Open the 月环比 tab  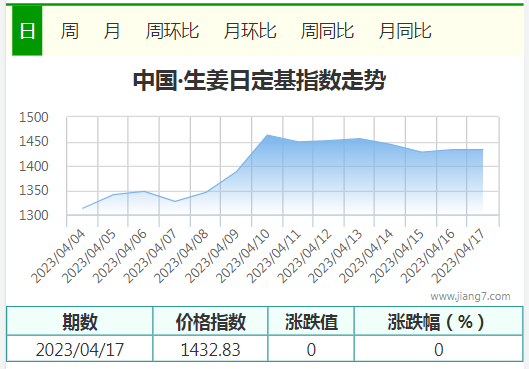tap(250, 31)
